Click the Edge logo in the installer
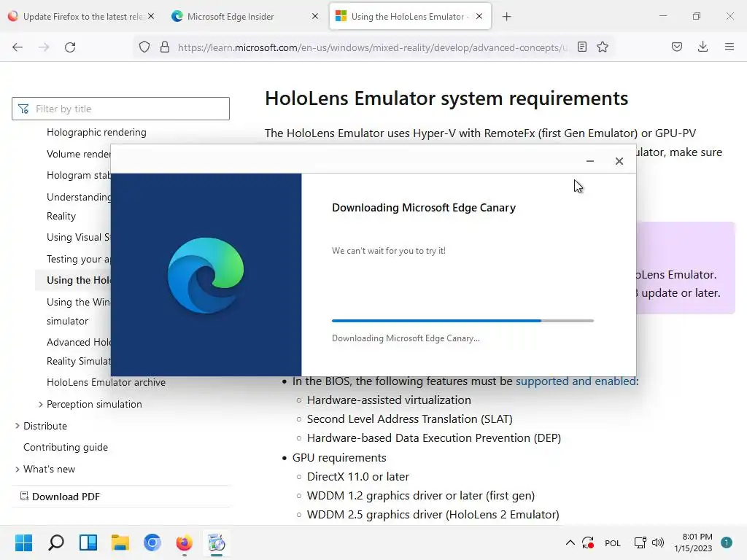Screen dimensions: 747x560 point(206,275)
